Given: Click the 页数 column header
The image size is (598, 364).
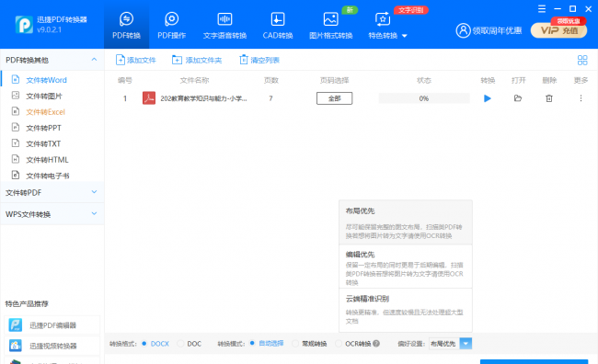Looking at the screenshot, I should [x=270, y=80].
